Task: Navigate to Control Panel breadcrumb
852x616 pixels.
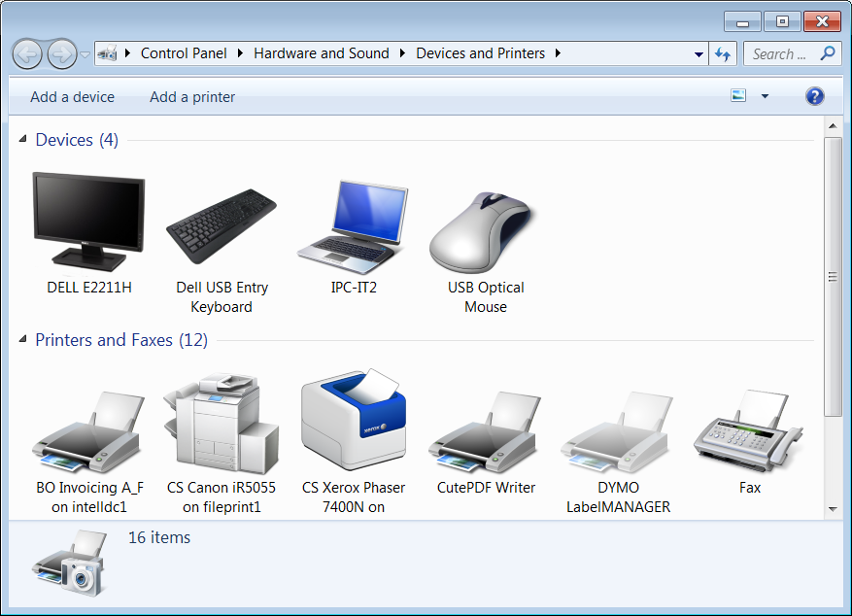Action: (x=184, y=53)
